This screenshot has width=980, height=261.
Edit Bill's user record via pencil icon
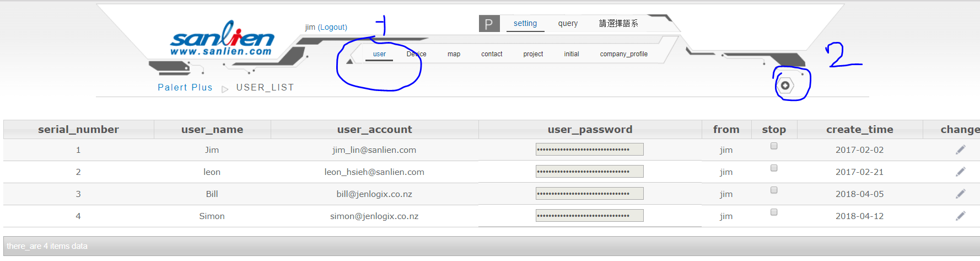(960, 194)
